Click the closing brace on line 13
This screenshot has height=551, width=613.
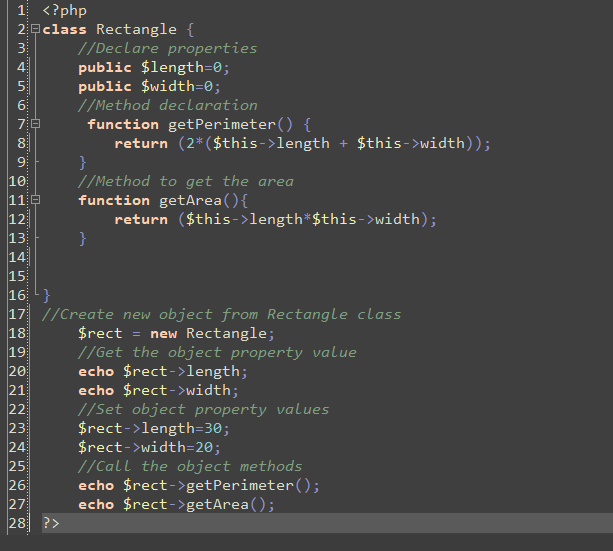82,239
